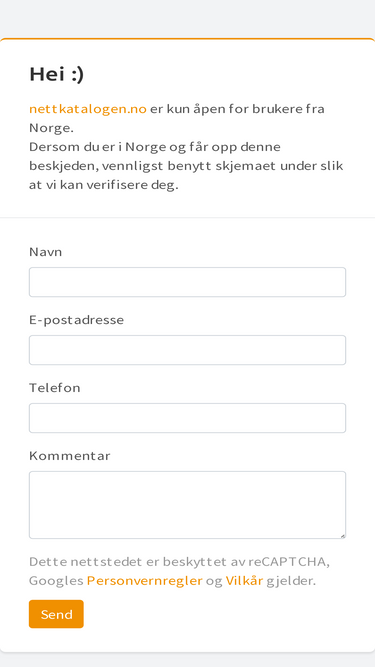Open the nettkatalogen.no link
The image size is (375, 667).
pyautogui.click(x=88, y=109)
